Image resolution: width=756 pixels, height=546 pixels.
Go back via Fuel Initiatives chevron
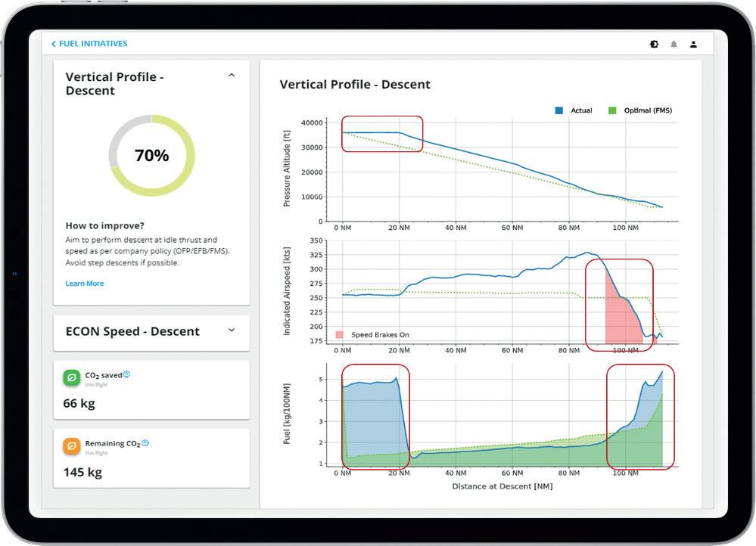[54, 44]
